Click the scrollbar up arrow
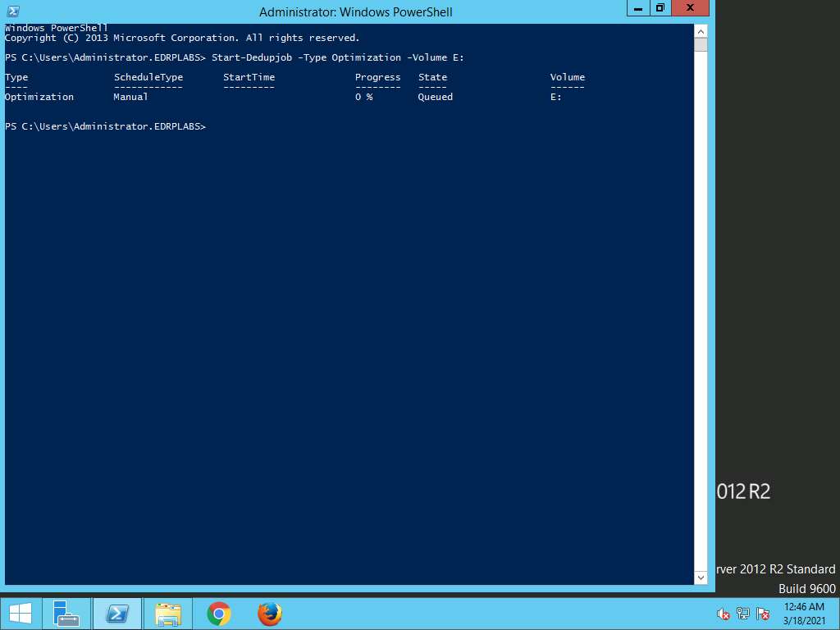840x630 pixels. coord(701,32)
